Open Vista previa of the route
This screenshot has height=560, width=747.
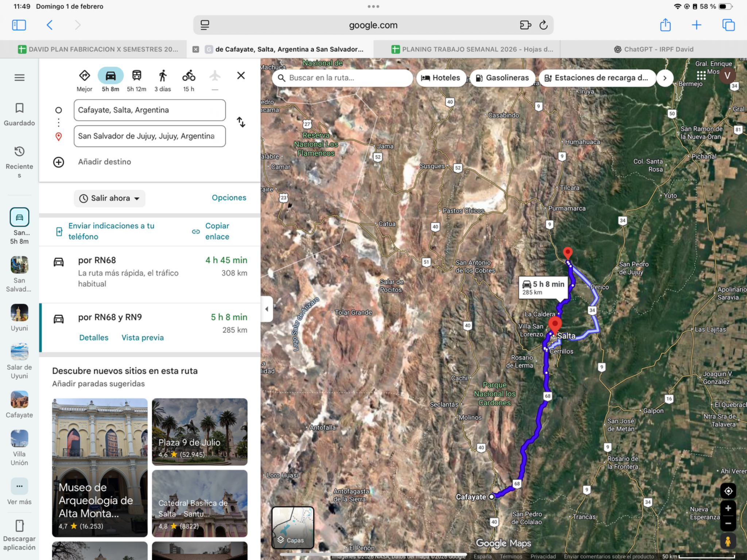[143, 338]
